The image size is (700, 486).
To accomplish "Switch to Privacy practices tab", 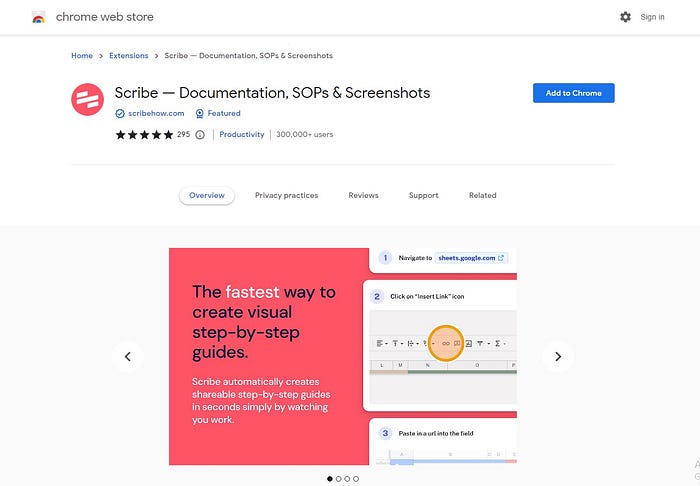I will [287, 195].
